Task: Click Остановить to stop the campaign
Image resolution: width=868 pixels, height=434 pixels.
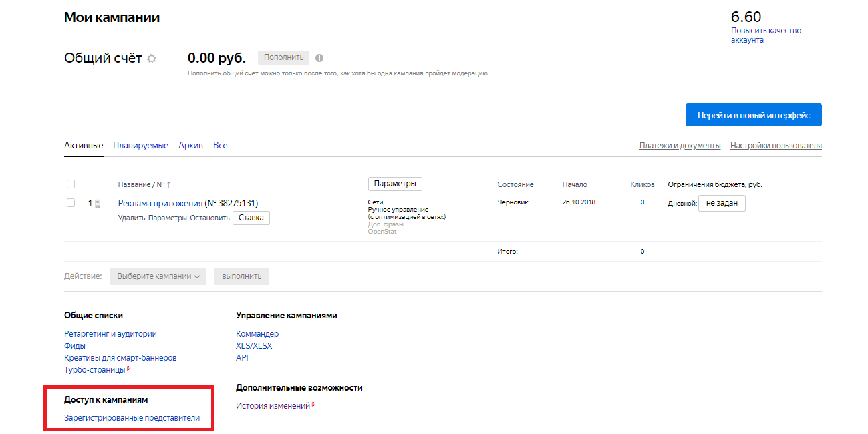Action: point(209,218)
